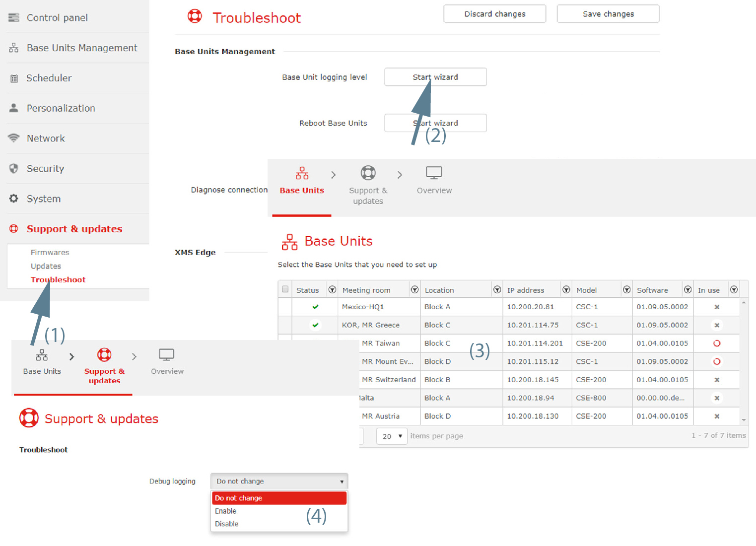Click the Support & updates lifebuoy sidebar icon

(x=14, y=228)
